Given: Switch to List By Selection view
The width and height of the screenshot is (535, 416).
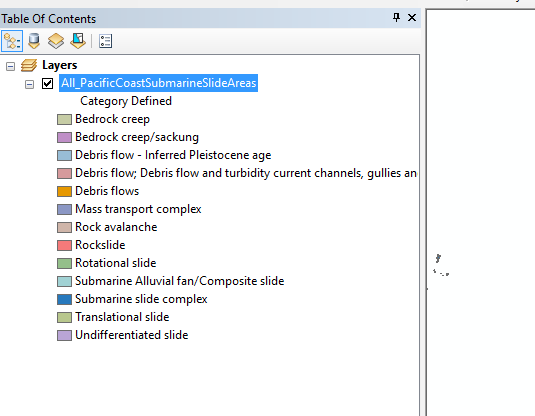Looking at the screenshot, I should point(78,41).
